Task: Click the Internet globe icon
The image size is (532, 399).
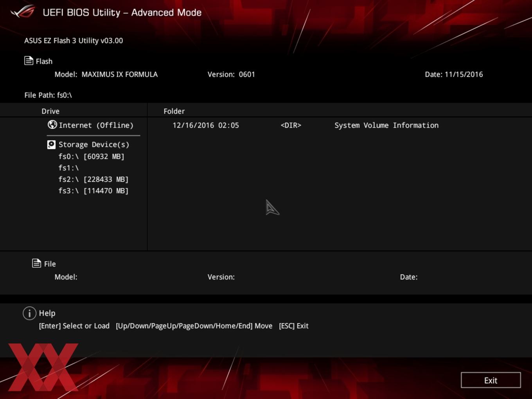Action: coord(52,124)
